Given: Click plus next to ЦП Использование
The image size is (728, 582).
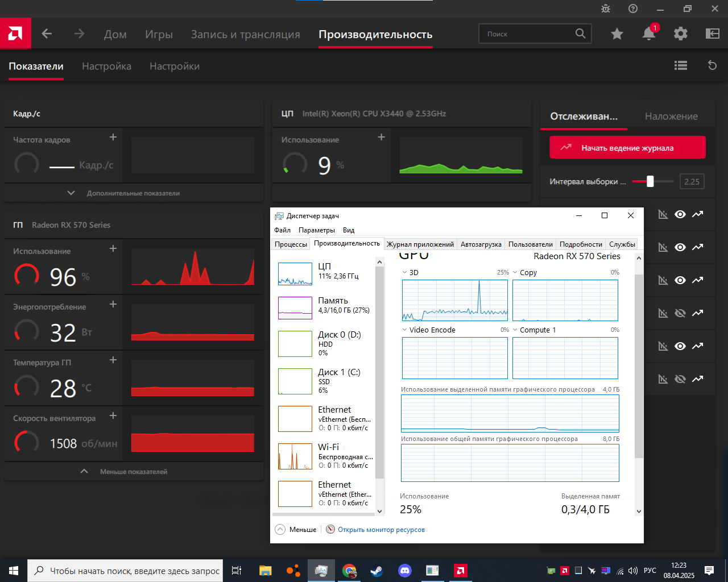Looking at the screenshot, I should (x=382, y=137).
